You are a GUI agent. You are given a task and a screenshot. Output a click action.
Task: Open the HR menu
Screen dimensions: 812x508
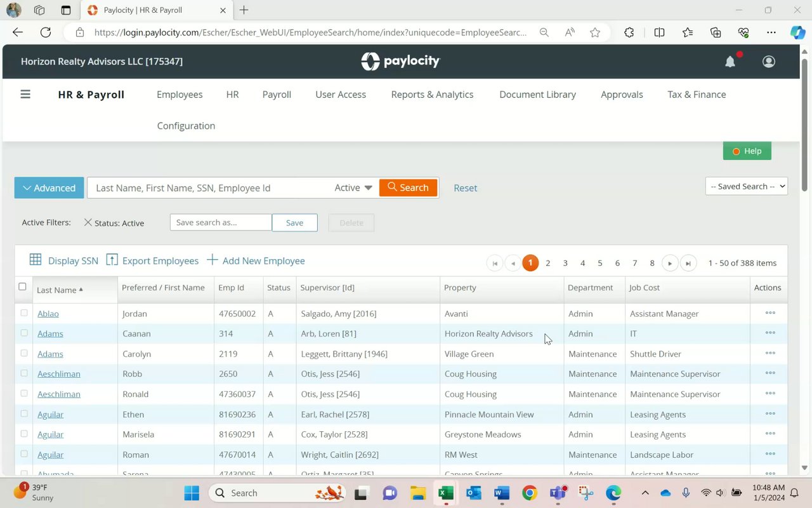click(232, 95)
